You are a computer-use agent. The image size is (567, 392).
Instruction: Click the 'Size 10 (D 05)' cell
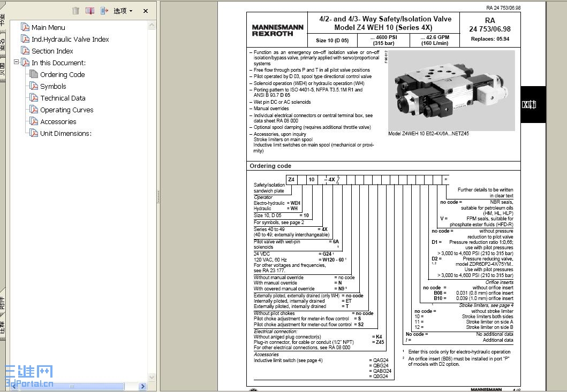(332, 41)
